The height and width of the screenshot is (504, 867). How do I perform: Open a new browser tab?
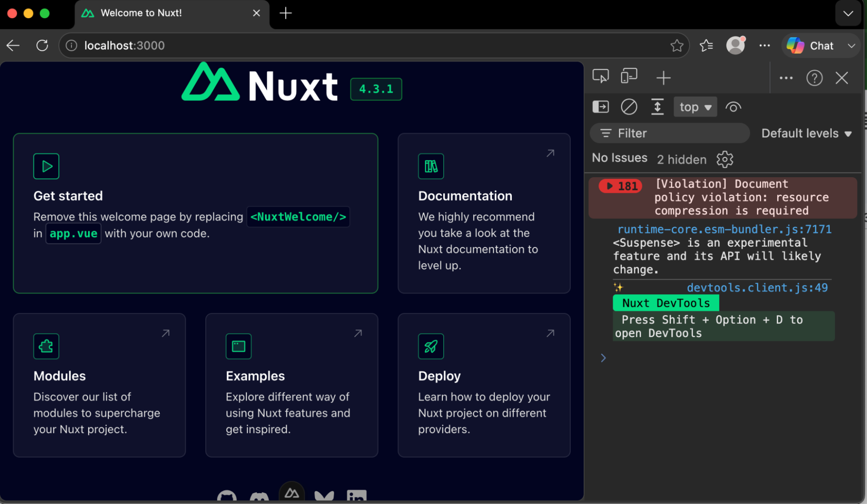pos(285,13)
